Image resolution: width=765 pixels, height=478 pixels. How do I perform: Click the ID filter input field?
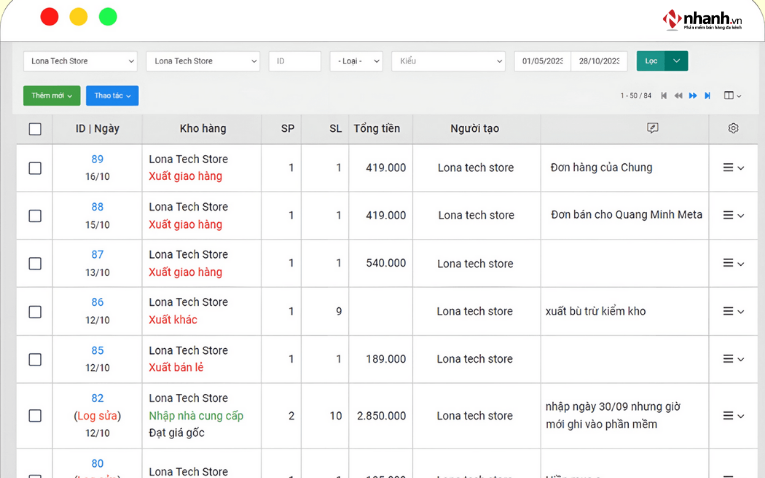pyautogui.click(x=295, y=61)
